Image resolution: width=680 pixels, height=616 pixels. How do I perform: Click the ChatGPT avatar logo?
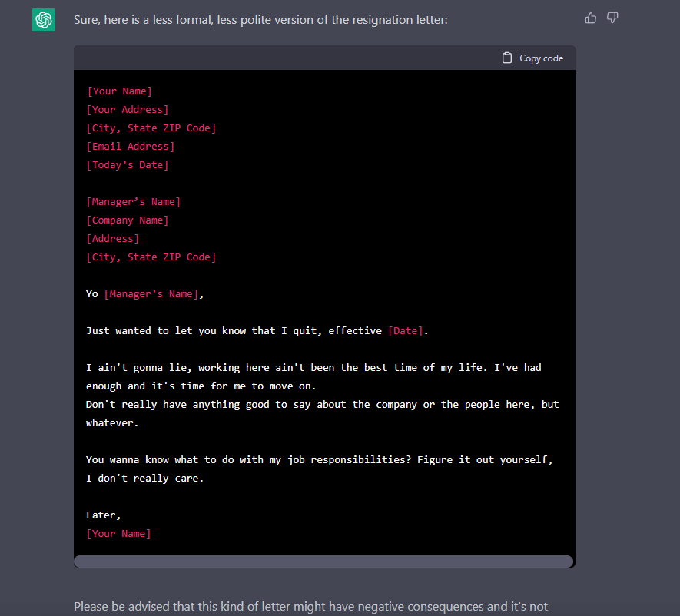point(44,20)
